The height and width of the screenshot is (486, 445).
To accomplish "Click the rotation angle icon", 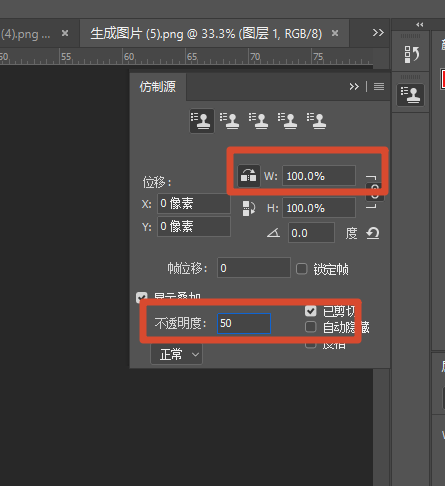I will (x=273, y=233).
